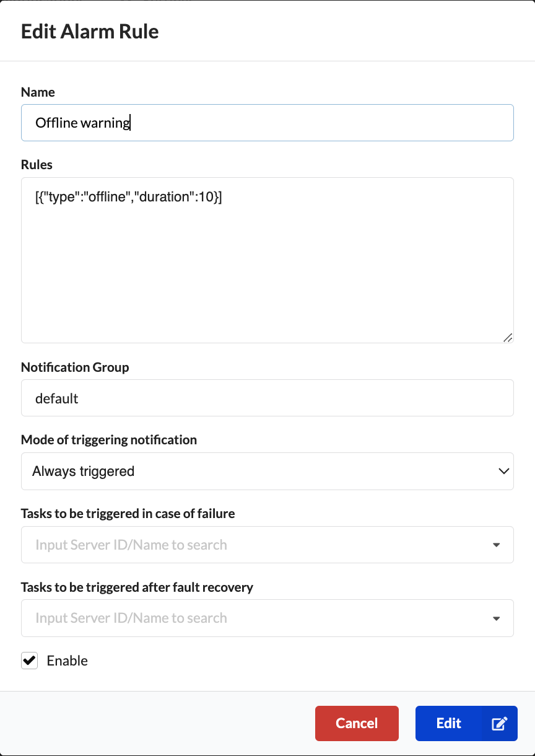Place the cursor in the Name field

click(267, 123)
